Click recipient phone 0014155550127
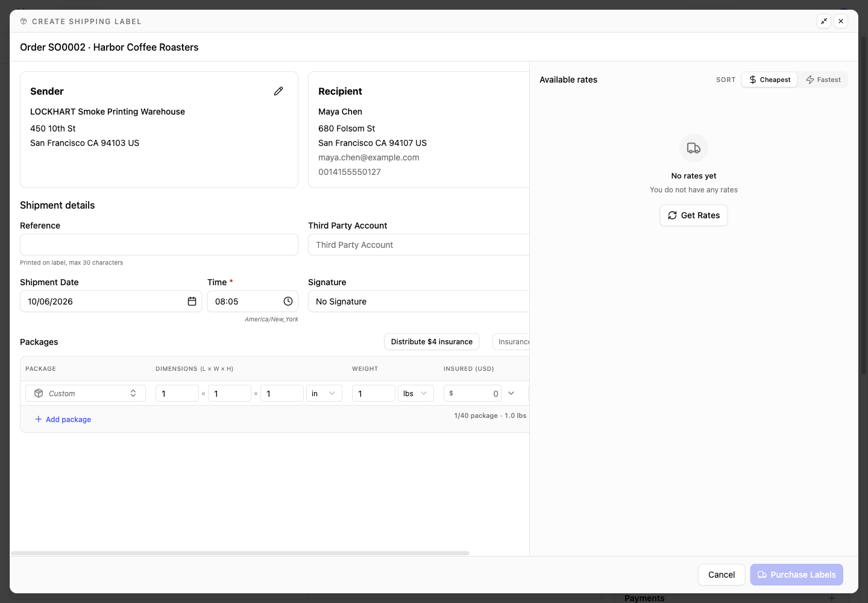The height and width of the screenshot is (603, 868). coord(350,172)
